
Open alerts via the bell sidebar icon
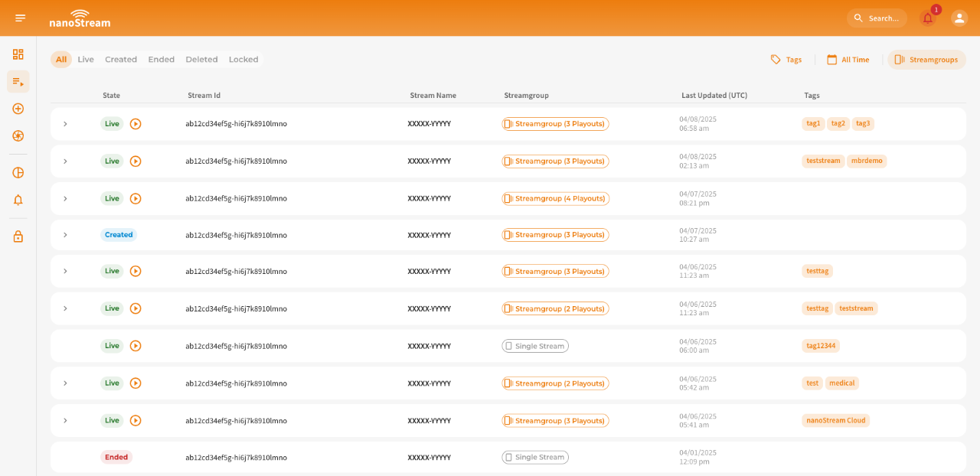point(18,200)
